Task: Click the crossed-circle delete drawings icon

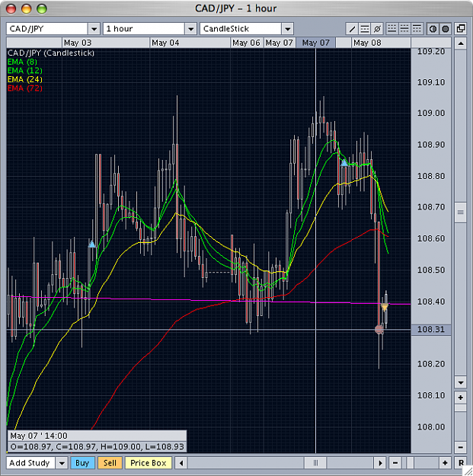Action: 377,29
